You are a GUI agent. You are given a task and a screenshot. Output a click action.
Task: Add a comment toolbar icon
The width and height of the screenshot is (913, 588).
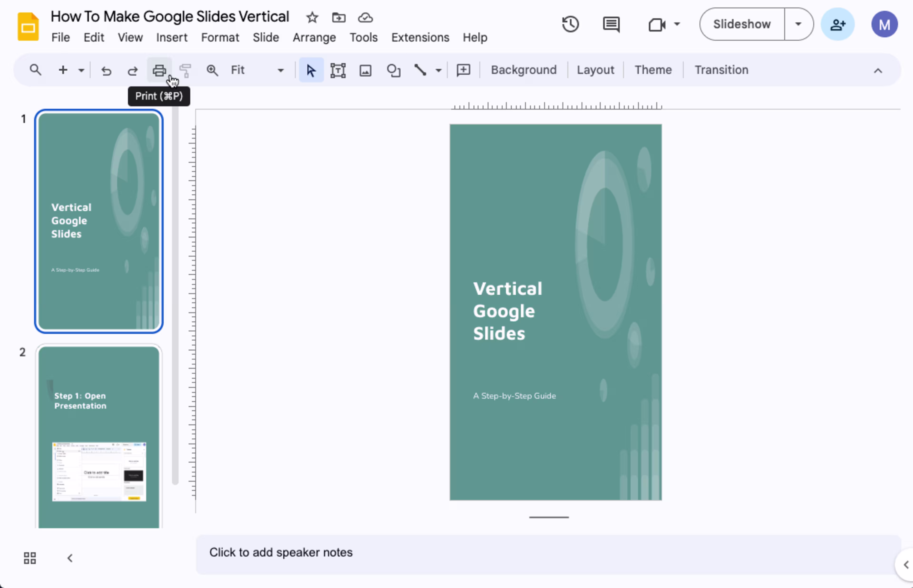coord(463,70)
